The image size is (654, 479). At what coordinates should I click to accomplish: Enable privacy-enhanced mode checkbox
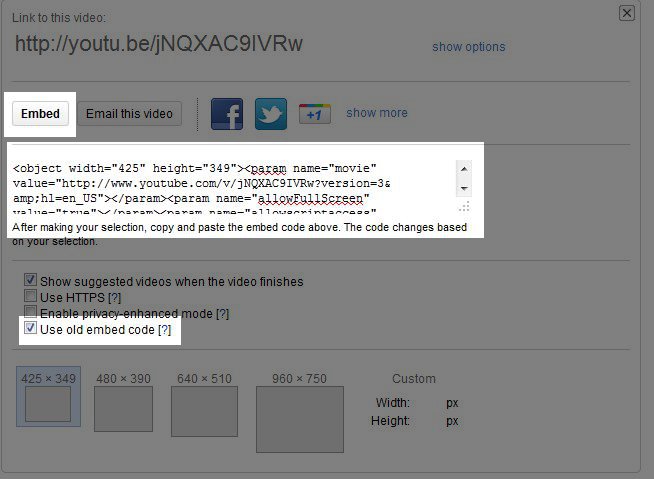tap(31, 314)
